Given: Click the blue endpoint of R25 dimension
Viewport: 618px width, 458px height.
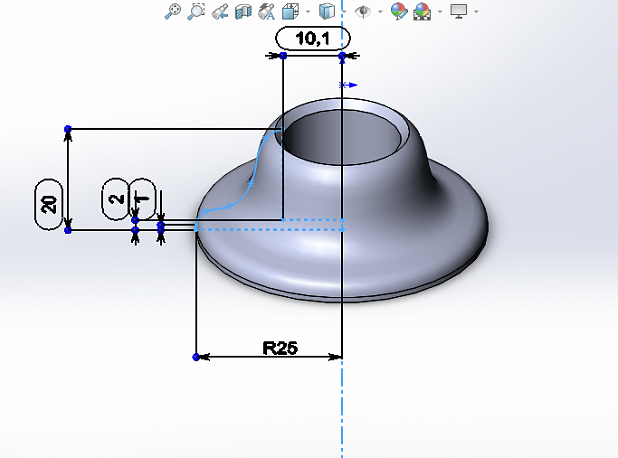Looking at the screenshot, I should pyautogui.click(x=196, y=357).
